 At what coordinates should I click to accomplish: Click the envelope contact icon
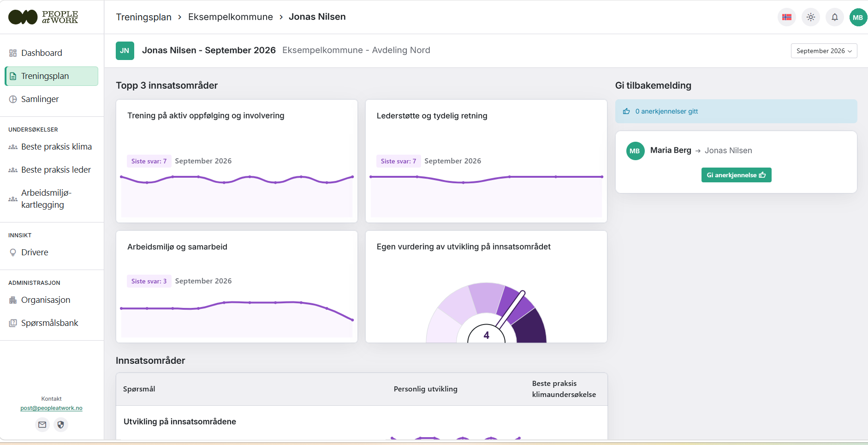(42, 425)
